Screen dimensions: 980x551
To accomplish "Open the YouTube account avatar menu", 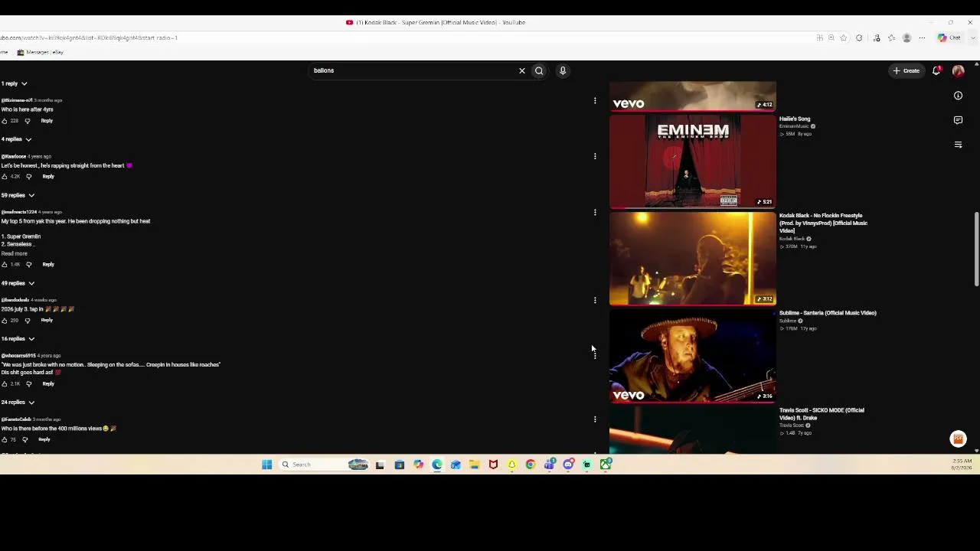I will coord(958,70).
